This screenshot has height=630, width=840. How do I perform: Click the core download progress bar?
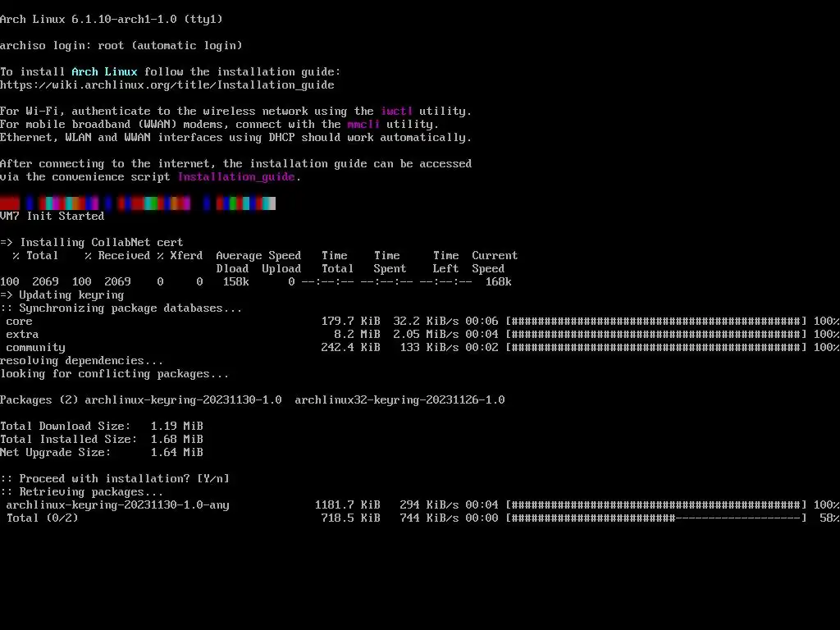coord(656,322)
